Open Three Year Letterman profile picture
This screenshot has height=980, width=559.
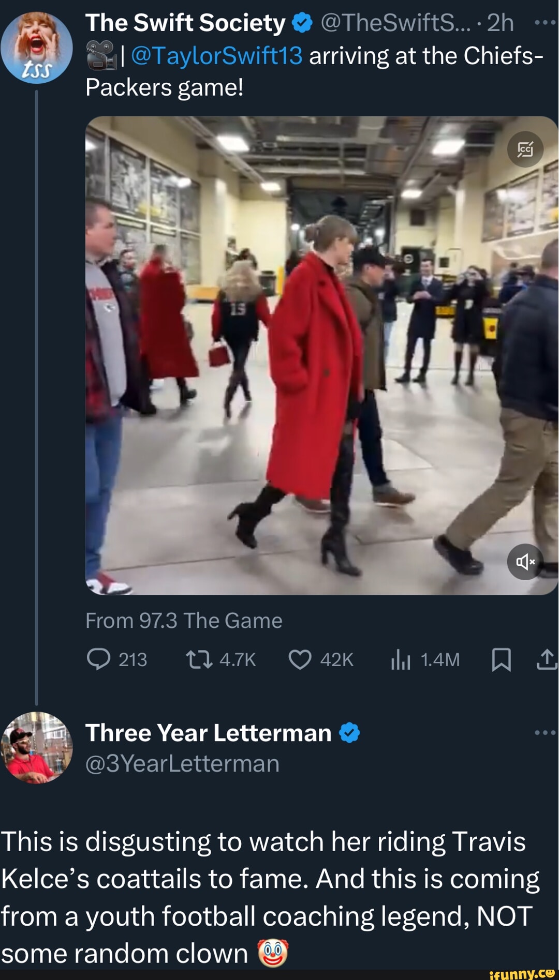(36, 747)
